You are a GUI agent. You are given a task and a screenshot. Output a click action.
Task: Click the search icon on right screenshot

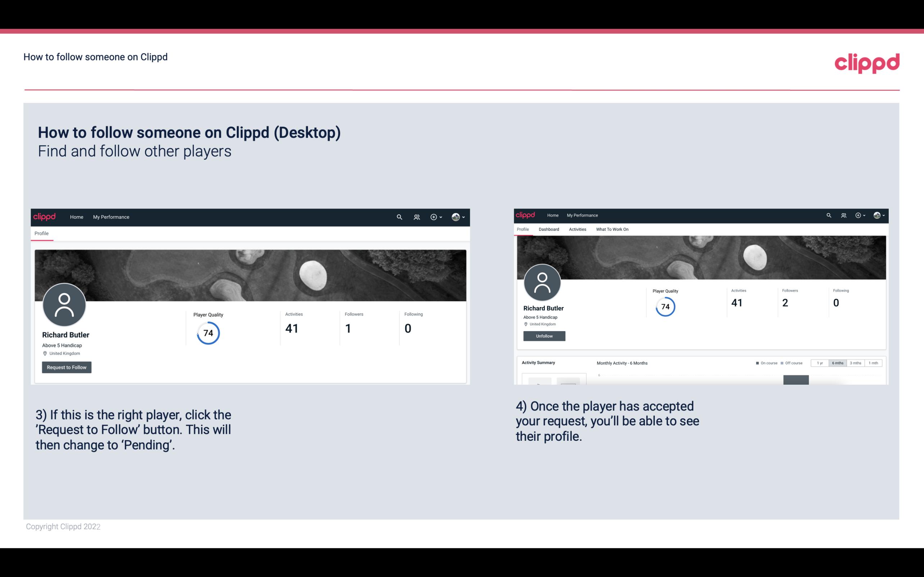(x=828, y=215)
